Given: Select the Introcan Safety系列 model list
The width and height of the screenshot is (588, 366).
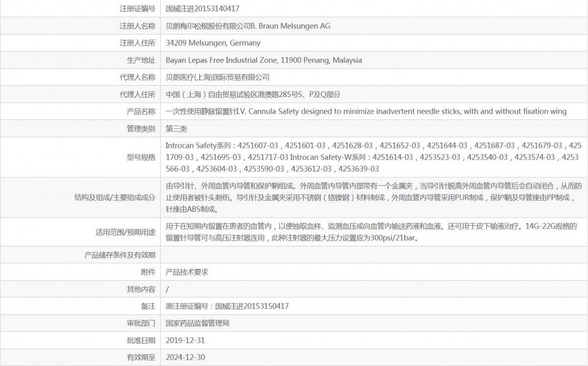Looking at the screenshot, I should point(373,157).
